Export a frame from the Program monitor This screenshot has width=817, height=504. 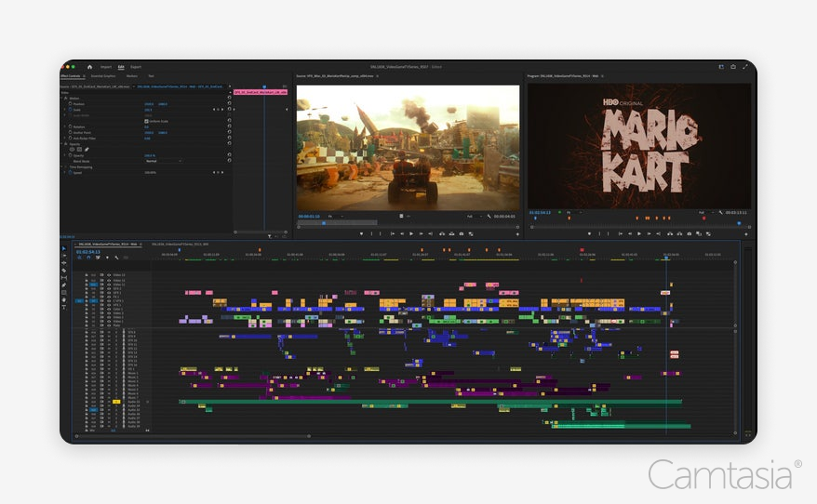coord(690,233)
